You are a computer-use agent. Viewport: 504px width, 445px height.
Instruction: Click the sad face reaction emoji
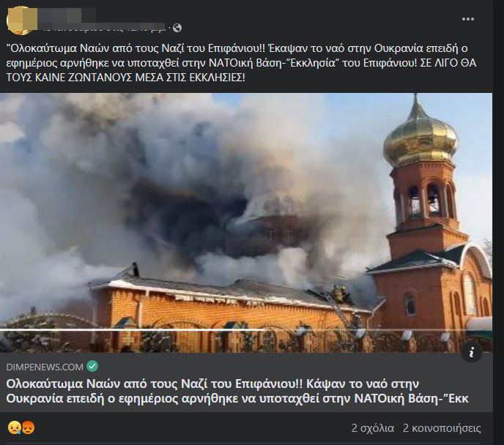pos(14,427)
